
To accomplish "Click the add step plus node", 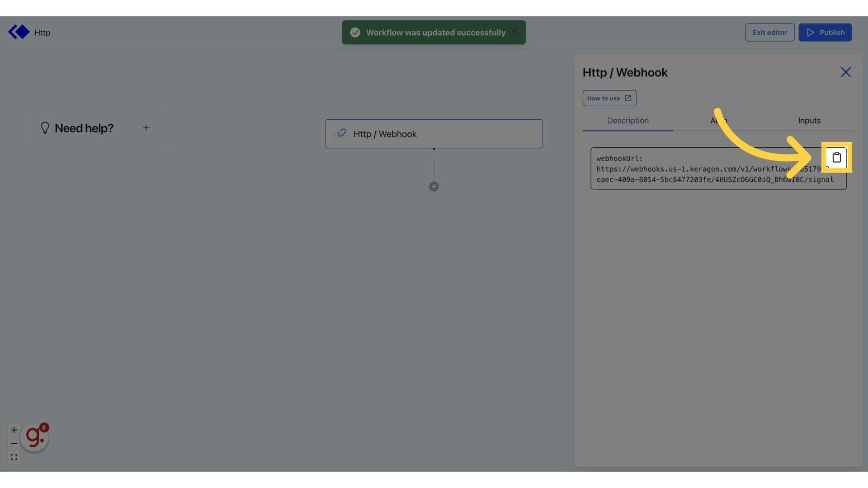I will click(434, 187).
